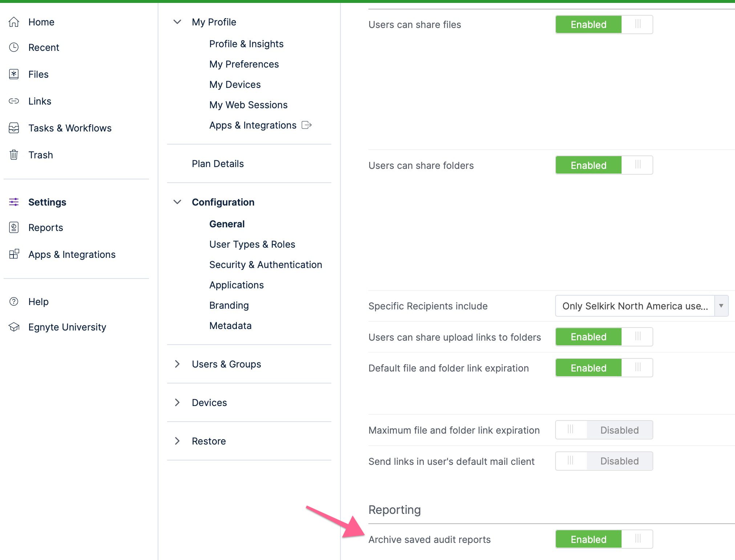Collapse the Configuration section chevron

pos(177,202)
